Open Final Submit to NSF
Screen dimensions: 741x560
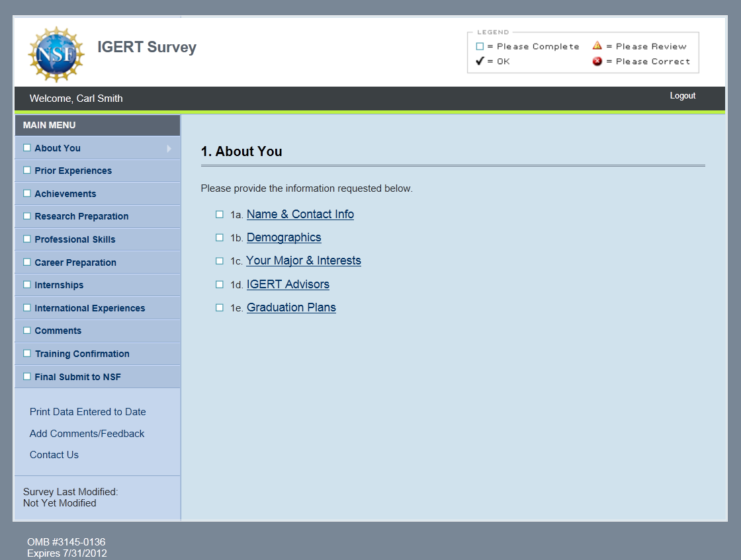click(77, 377)
